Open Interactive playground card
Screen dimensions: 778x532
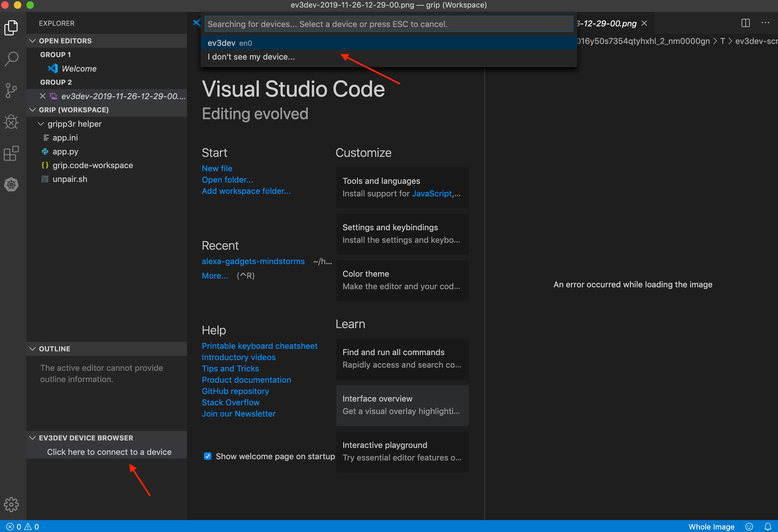(x=402, y=452)
